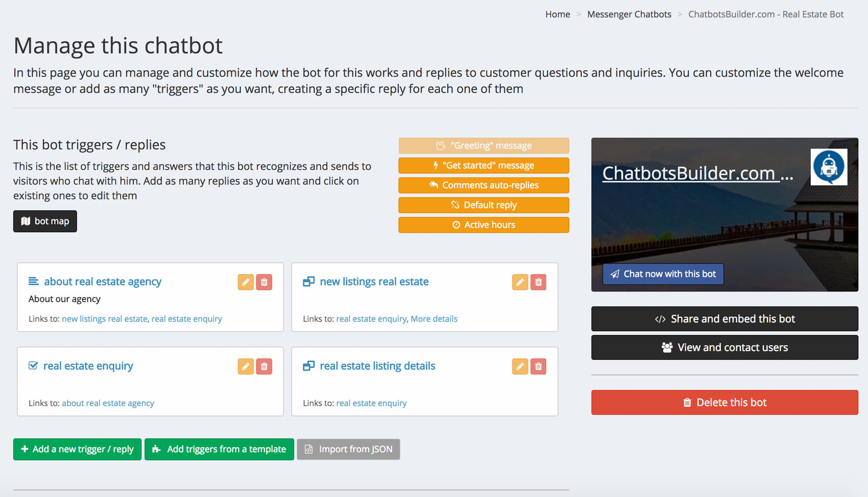Open the "More details" link

[434, 318]
